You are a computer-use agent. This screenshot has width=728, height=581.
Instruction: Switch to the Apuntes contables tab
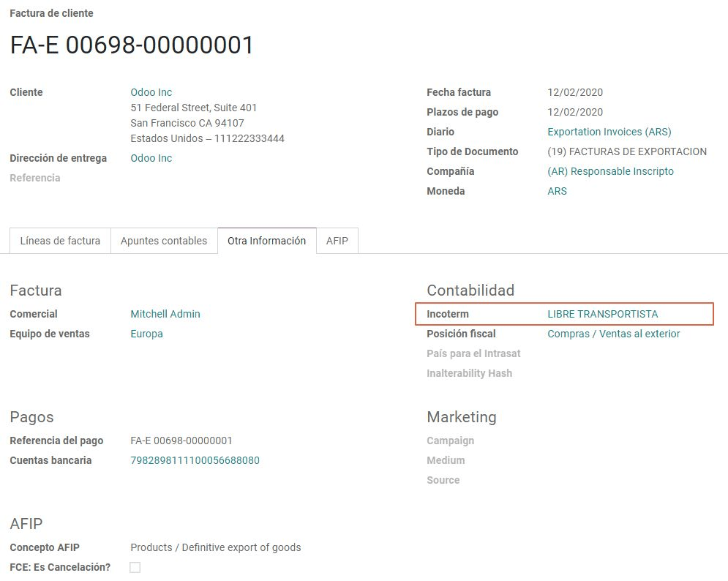click(x=164, y=241)
